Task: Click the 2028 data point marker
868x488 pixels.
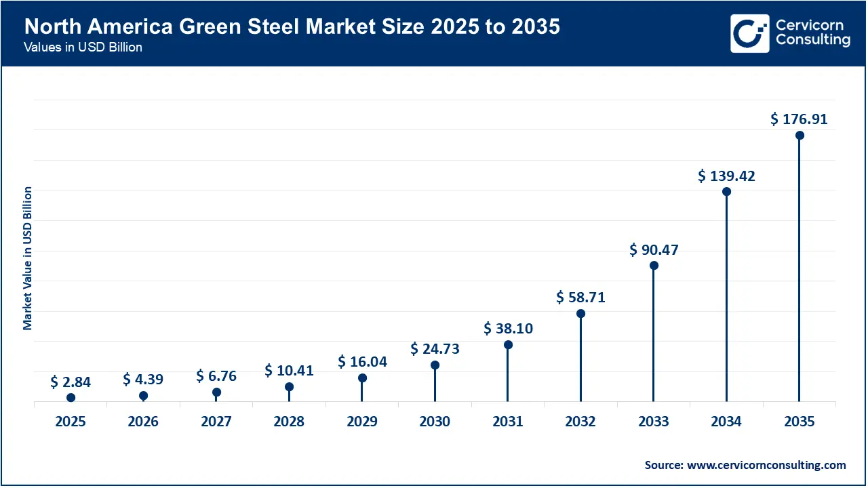Action: [x=289, y=386]
